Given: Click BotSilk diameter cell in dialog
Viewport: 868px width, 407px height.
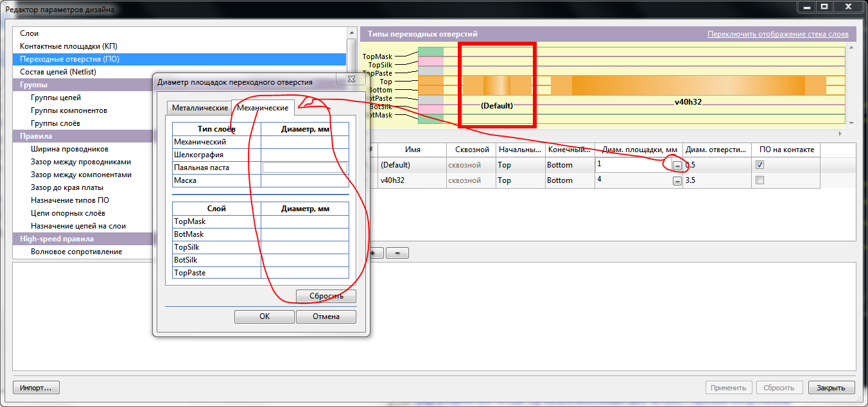Looking at the screenshot, I should click(304, 260).
